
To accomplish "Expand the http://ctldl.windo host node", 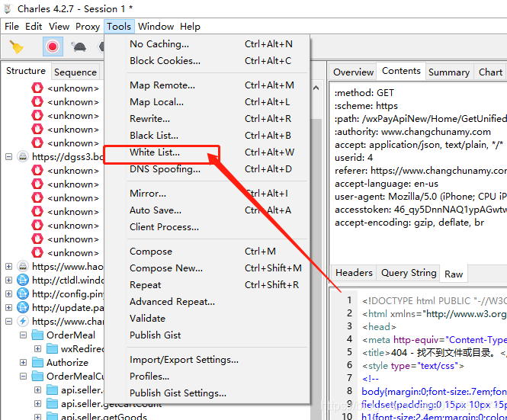I will [x=8, y=280].
